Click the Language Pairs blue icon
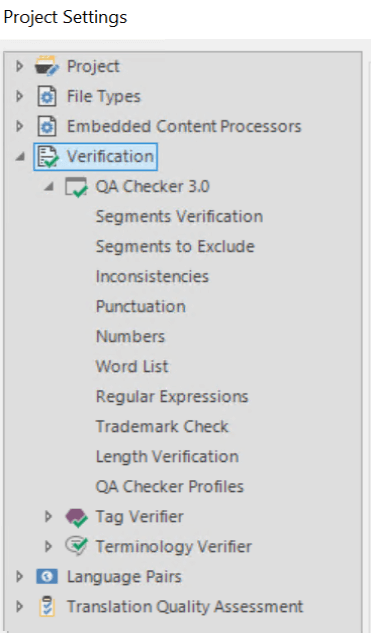371x633 pixels. point(47,576)
